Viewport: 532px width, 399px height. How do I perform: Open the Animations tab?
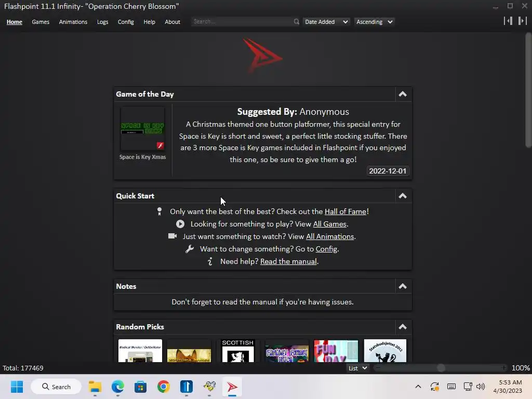pyautogui.click(x=73, y=22)
